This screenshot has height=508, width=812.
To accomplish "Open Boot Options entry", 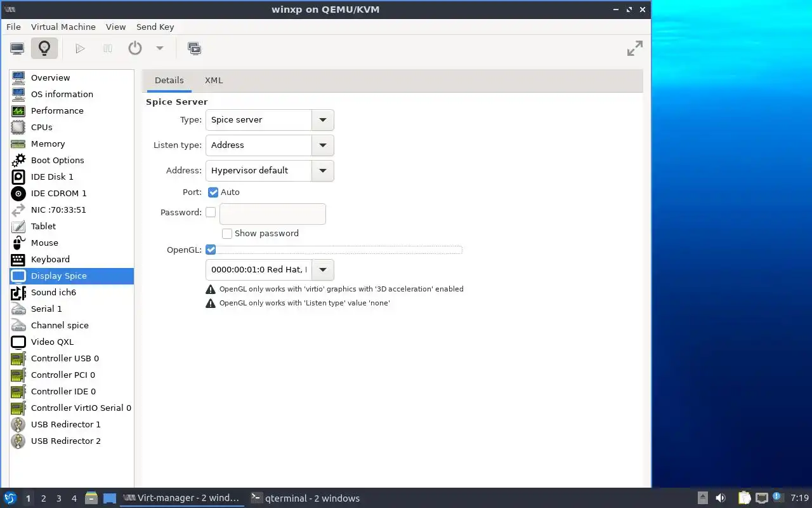I will (x=72, y=160).
